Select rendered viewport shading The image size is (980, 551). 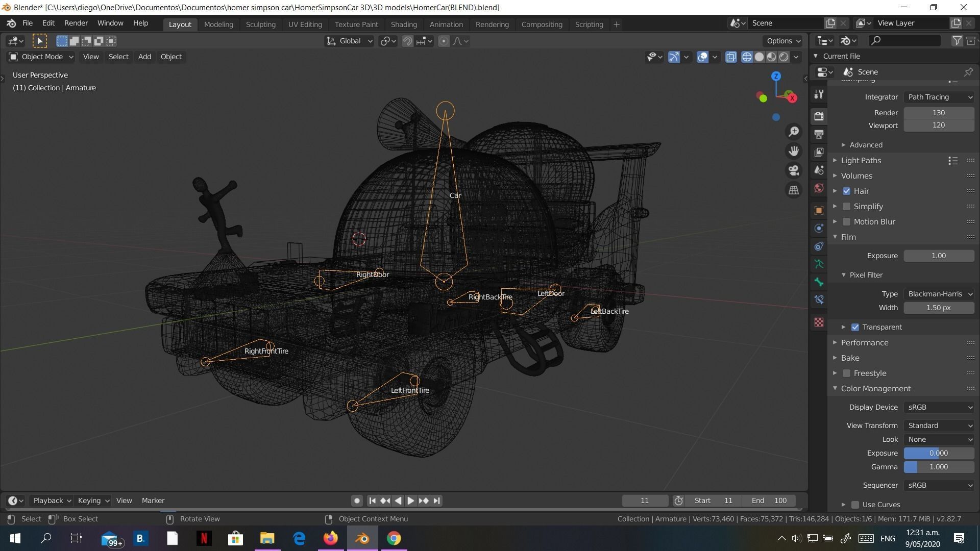click(783, 57)
